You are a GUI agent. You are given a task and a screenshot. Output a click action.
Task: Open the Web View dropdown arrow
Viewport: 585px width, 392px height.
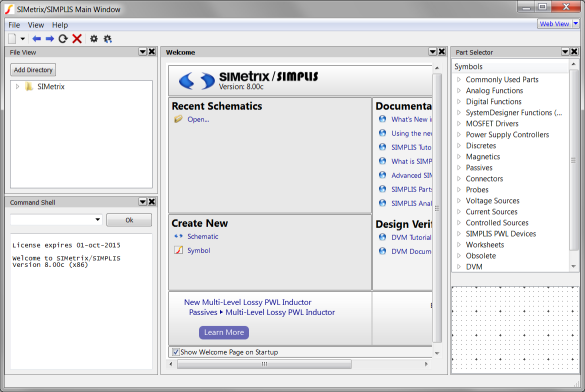(575, 24)
